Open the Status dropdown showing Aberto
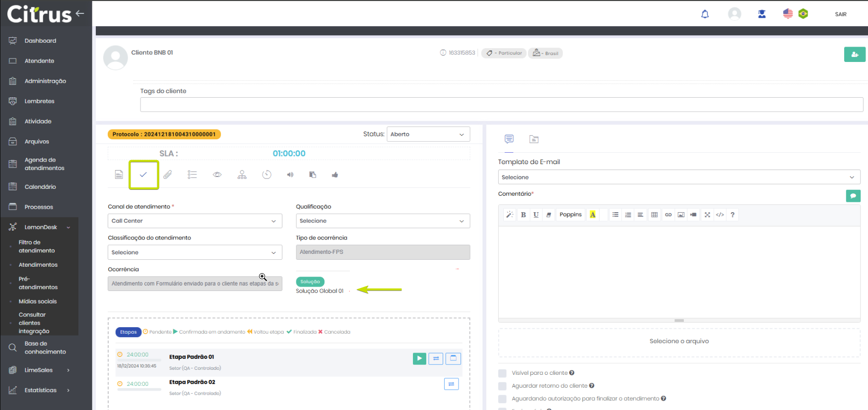Image resolution: width=868 pixels, height=410 pixels. point(428,134)
